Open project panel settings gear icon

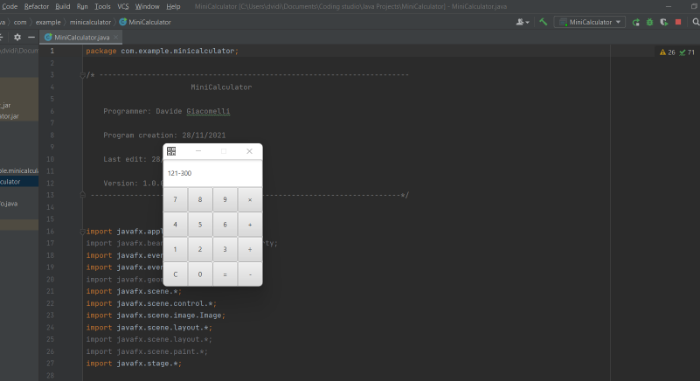[x=17, y=37]
